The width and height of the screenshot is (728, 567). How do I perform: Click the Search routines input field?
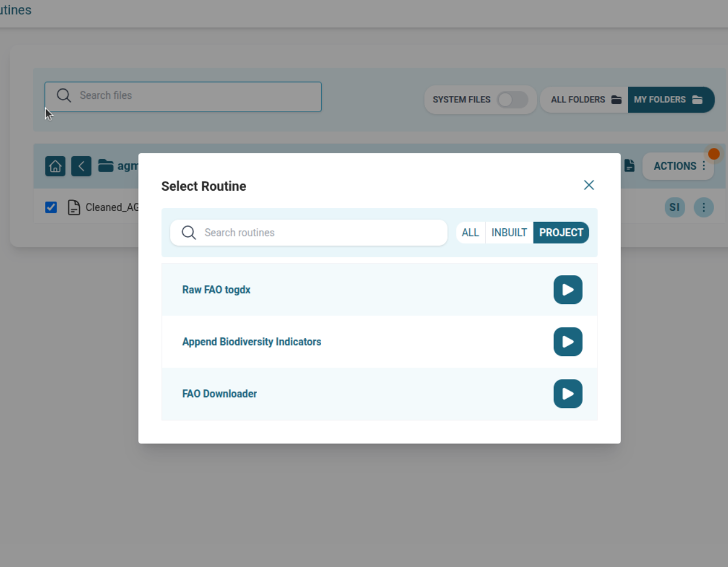click(x=309, y=232)
